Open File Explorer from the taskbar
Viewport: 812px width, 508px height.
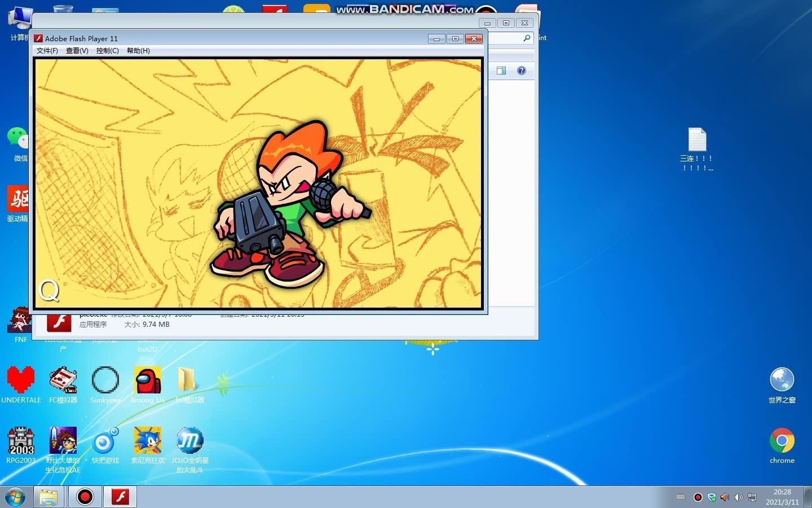(48, 497)
